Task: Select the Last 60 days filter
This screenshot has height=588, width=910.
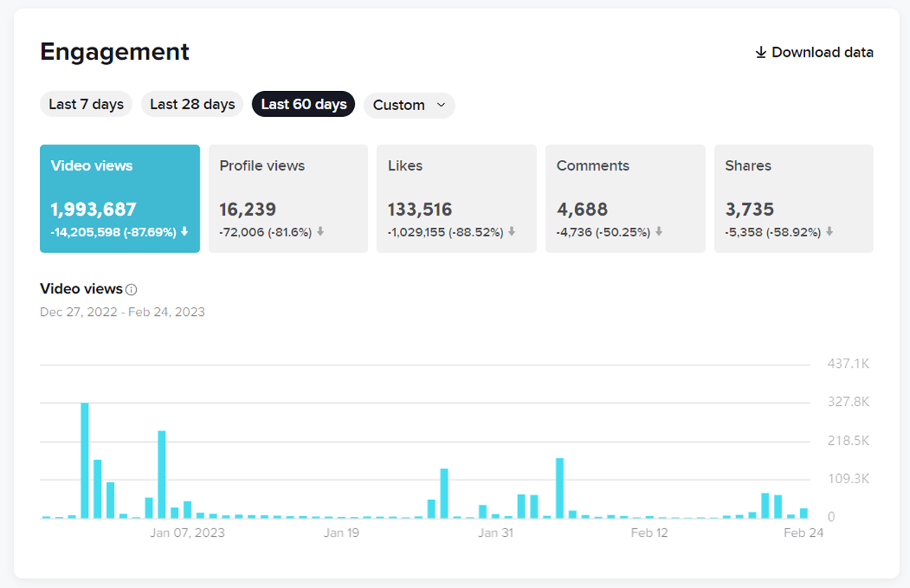Action: tap(304, 105)
